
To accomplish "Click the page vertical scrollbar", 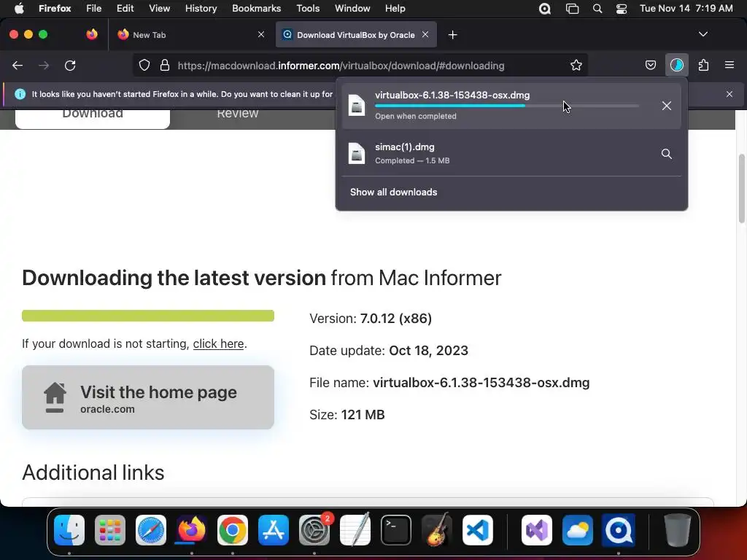I will pyautogui.click(x=741, y=189).
